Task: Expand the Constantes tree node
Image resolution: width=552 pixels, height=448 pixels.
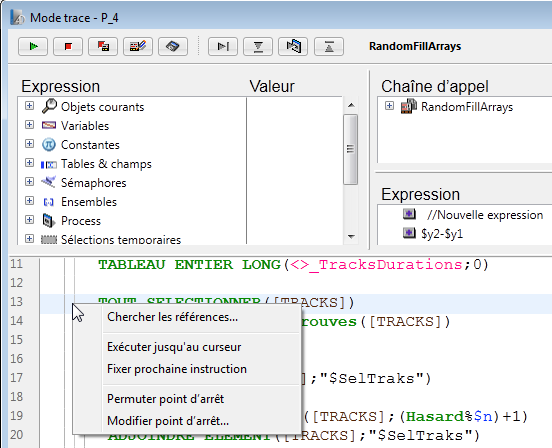Action: tap(30, 144)
